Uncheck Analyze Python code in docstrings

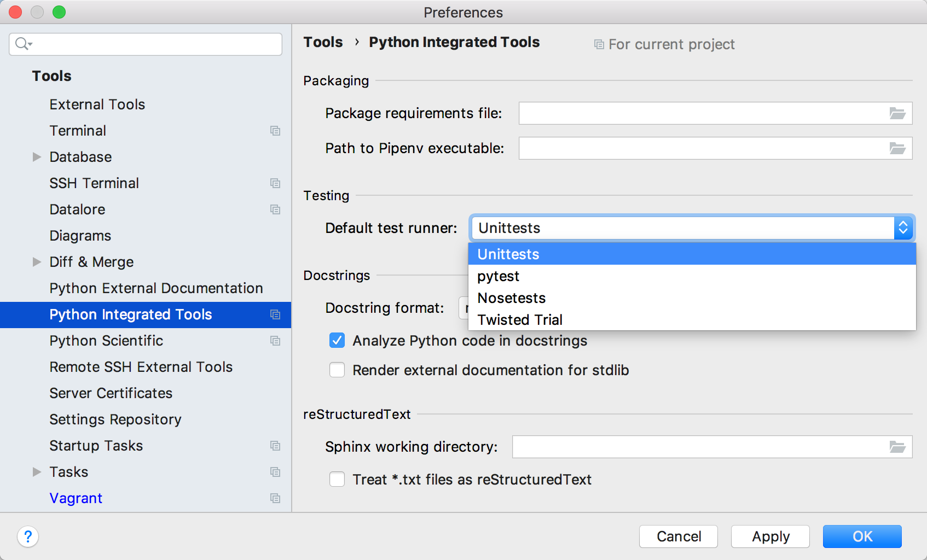click(337, 341)
